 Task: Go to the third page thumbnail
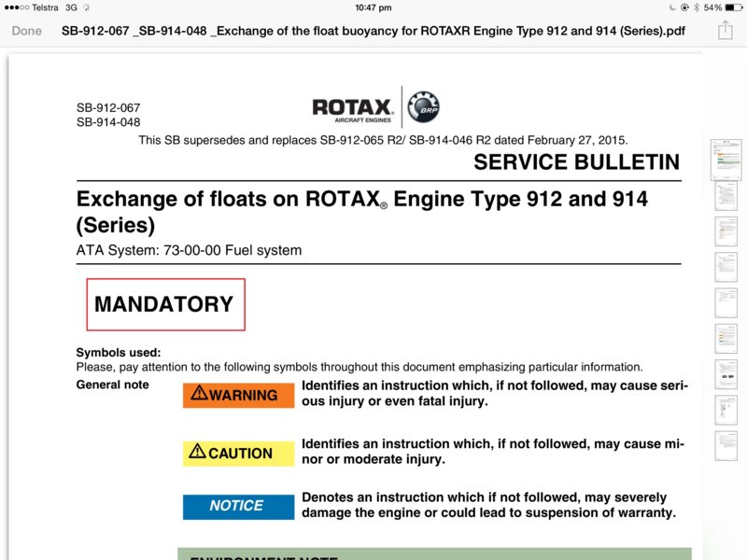click(726, 231)
